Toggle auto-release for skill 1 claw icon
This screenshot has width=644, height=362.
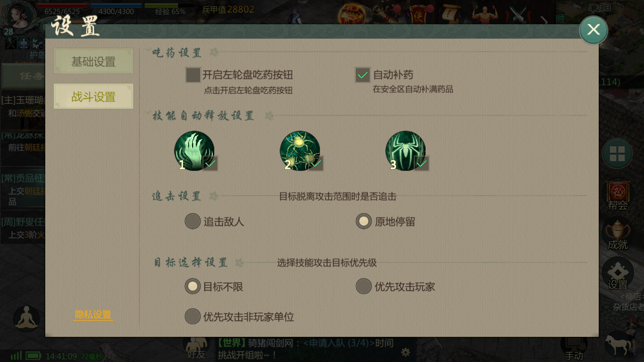195,151
